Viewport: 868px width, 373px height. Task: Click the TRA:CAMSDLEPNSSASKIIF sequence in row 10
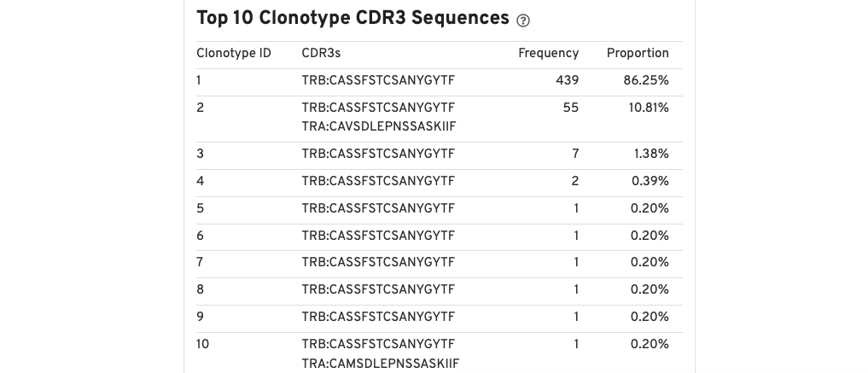[381, 364]
